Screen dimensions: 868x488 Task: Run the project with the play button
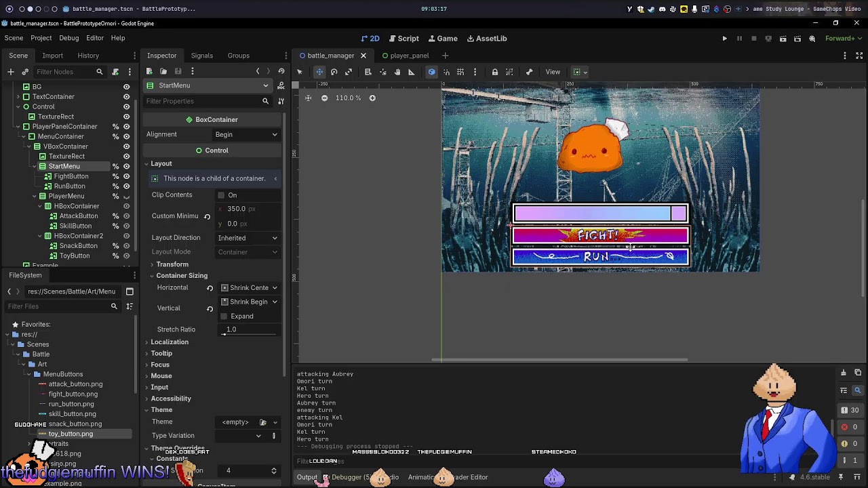[x=724, y=39]
